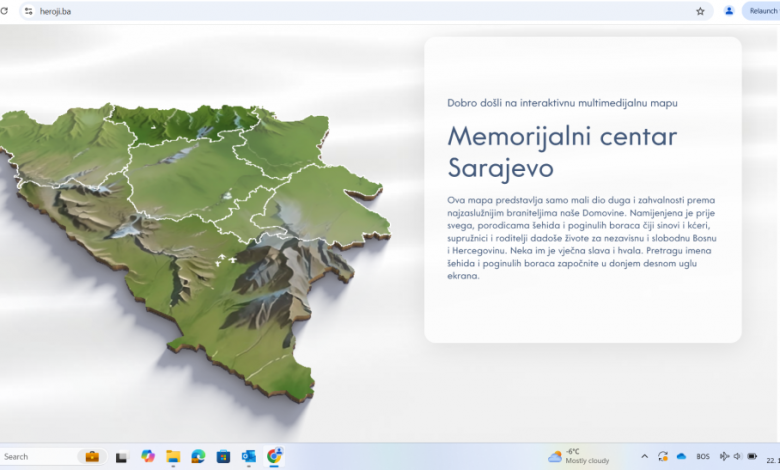
Task: Open the weather widget showing Mostly cloudy
Action: 579,456
